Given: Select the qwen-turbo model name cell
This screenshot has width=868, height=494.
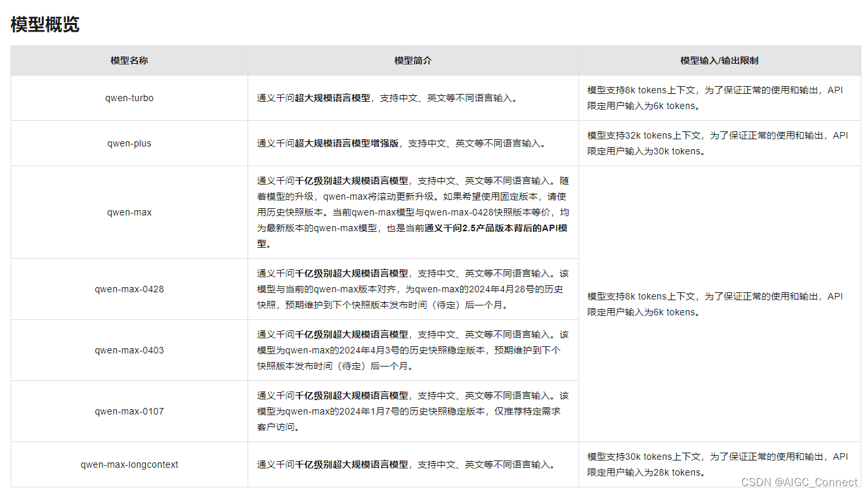Looking at the screenshot, I should [129, 98].
